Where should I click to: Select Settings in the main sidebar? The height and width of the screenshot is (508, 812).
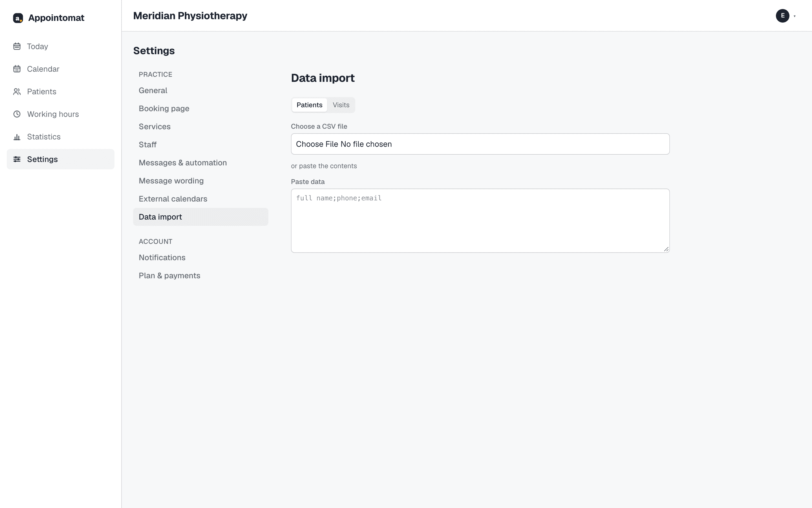tap(60, 159)
